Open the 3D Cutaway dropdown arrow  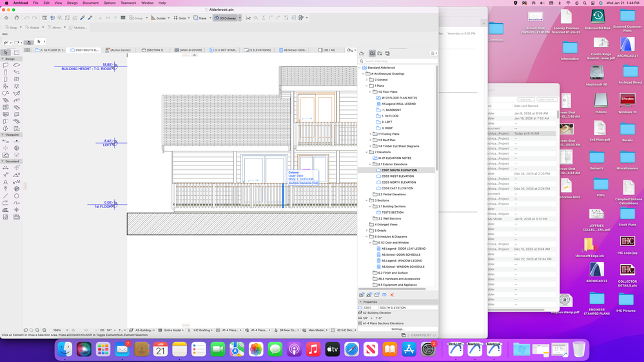click(240, 18)
